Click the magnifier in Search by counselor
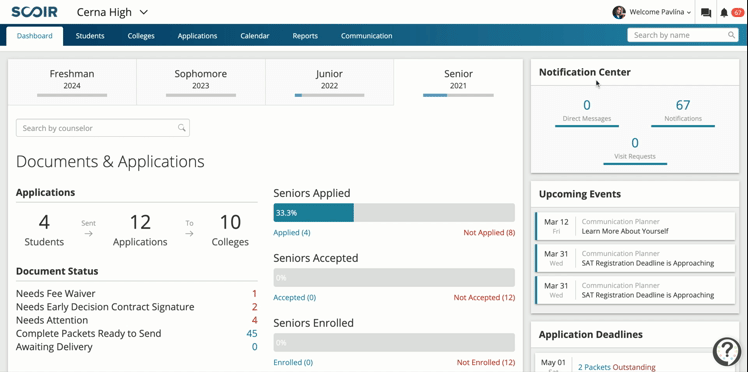Viewport: 748px width, 372px height. pyautogui.click(x=181, y=128)
